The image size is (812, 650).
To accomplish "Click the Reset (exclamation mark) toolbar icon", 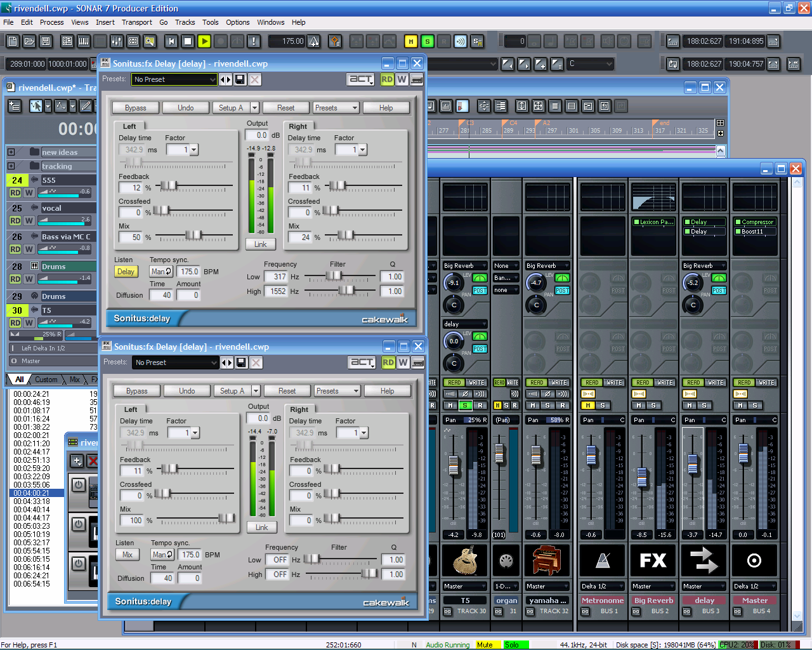I will (254, 41).
